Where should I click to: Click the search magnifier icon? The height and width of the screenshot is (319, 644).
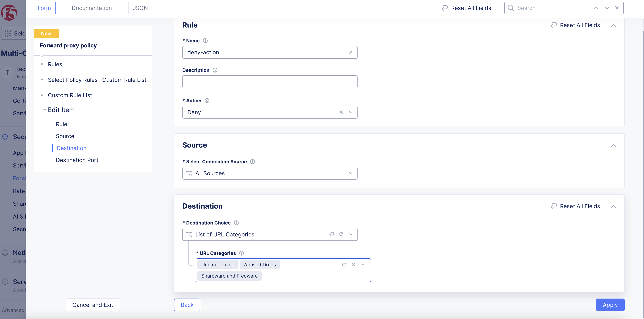pos(511,8)
